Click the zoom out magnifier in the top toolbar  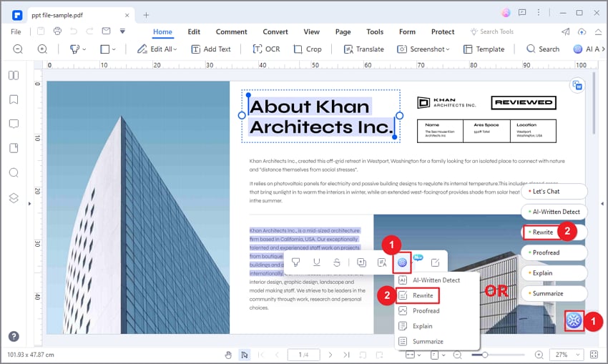(18, 49)
